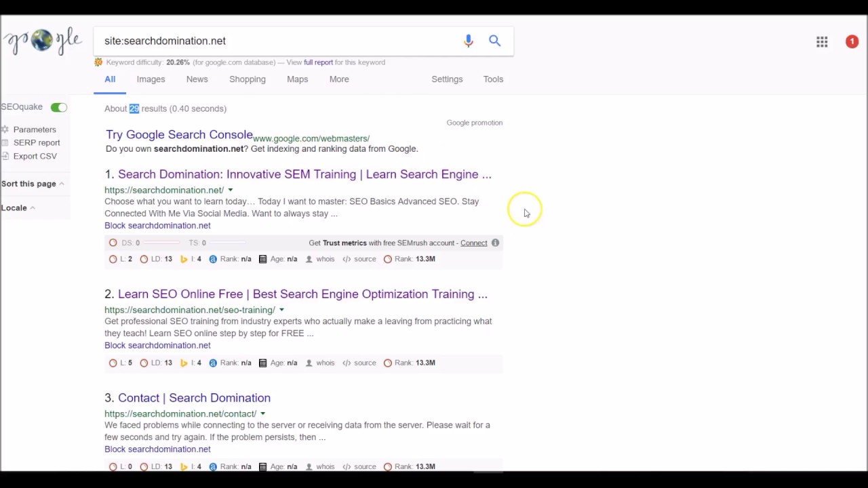Click Rank 13.3M icon in result 2
The height and width of the screenshot is (488, 868).
coord(388,363)
